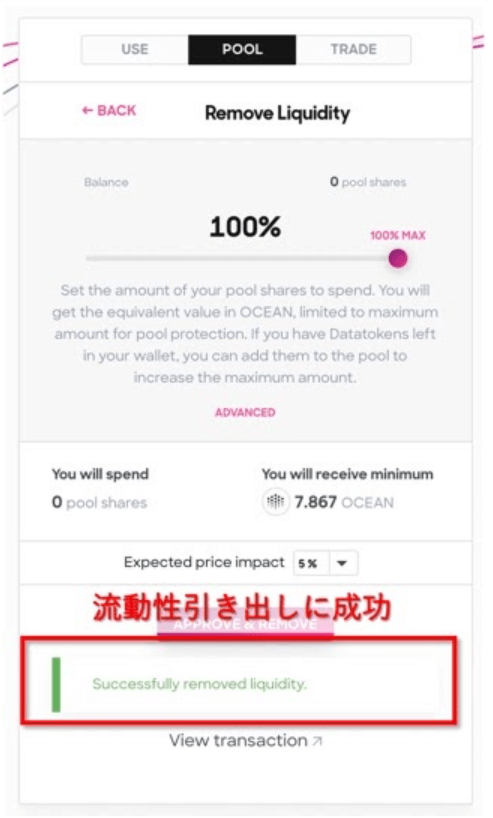The width and height of the screenshot is (493, 818).
Task: Switch to the USE tab
Action: pos(135,50)
